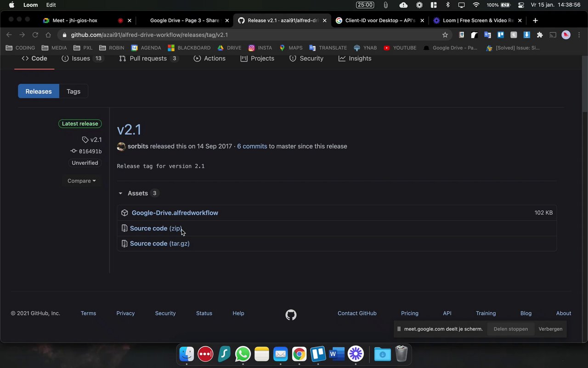Click the cast media icon in toolbar
588x368 pixels.
click(x=553, y=35)
